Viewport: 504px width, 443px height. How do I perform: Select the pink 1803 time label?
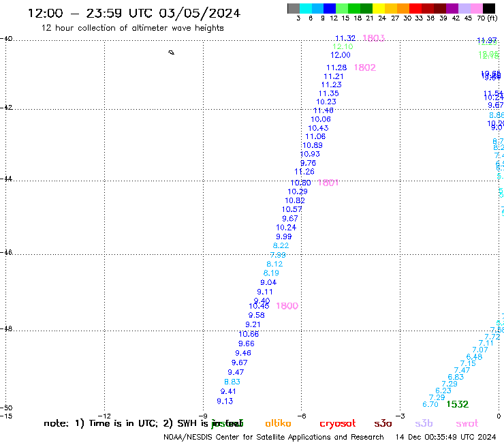tap(373, 38)
